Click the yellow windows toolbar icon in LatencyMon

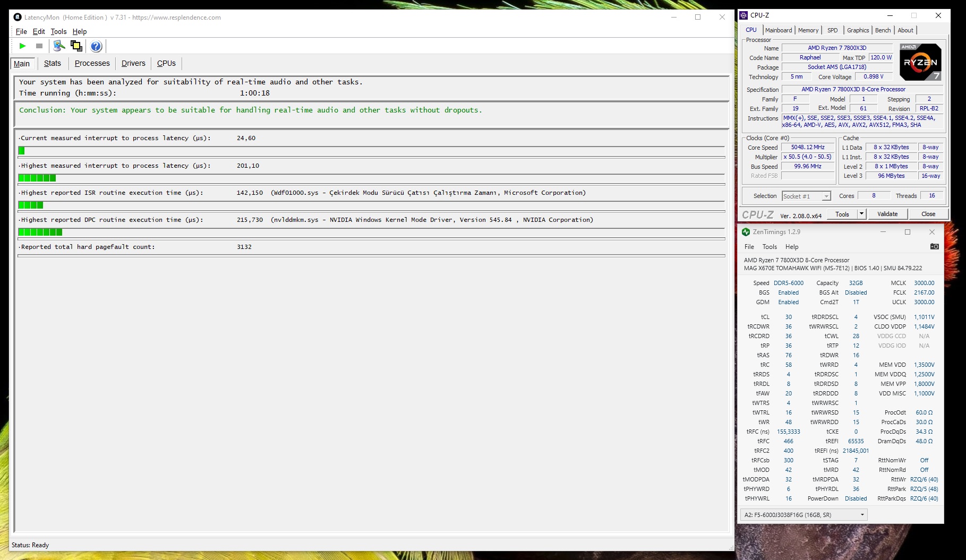[76, 46]
